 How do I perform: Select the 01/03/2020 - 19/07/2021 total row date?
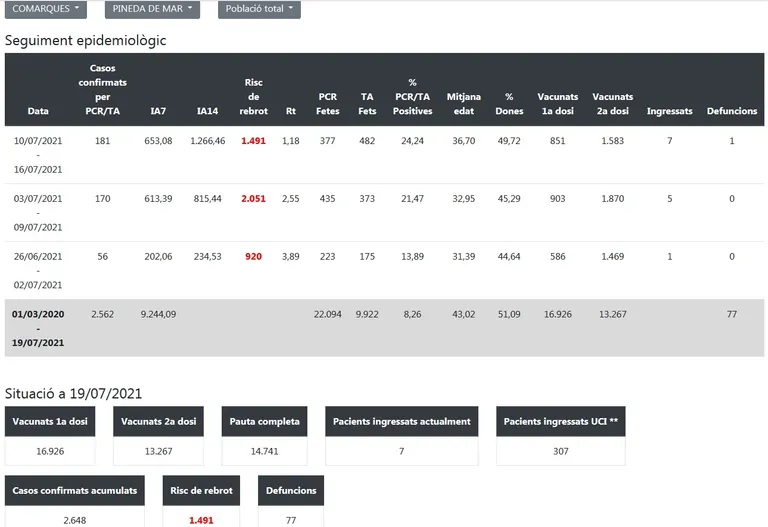pos(38,328)
